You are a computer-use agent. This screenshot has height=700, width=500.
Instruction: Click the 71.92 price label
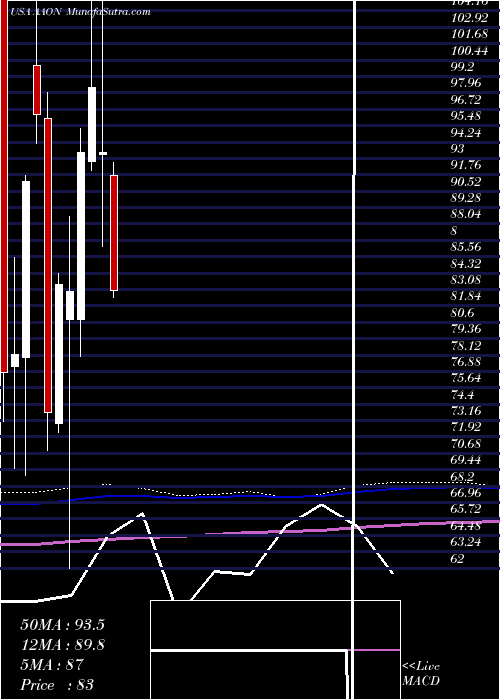[x=466, y=427]
